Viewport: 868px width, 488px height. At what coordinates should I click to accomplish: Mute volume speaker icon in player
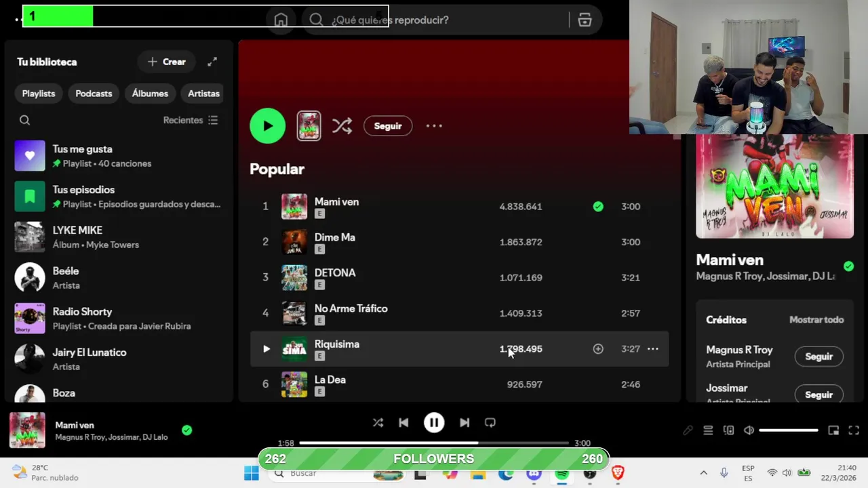tap(749, 430)
